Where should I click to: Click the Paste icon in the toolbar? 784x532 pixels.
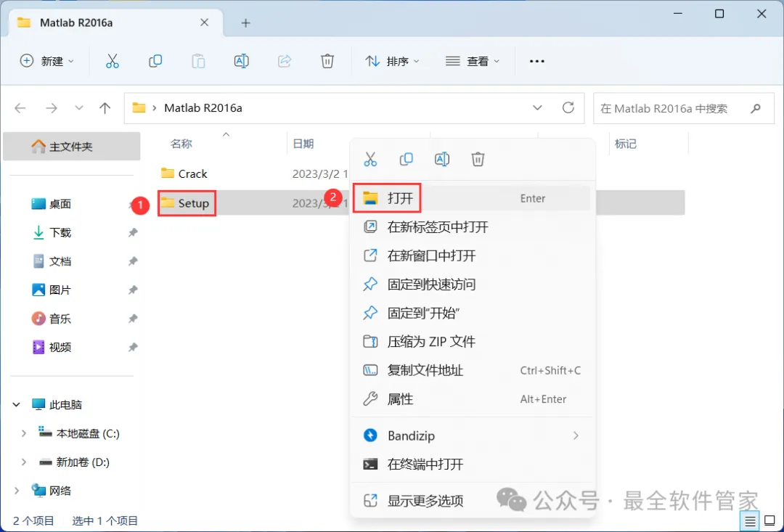click(198, 61)
